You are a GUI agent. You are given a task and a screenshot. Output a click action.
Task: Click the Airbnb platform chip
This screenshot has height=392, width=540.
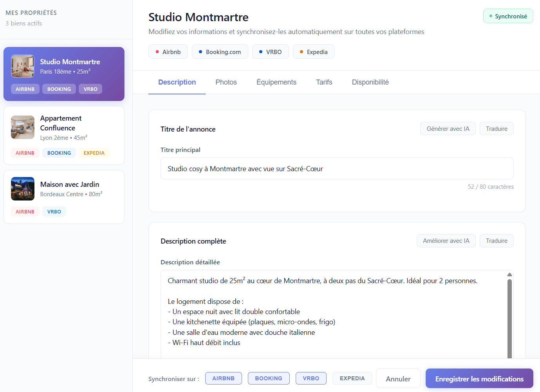point(168,52)
